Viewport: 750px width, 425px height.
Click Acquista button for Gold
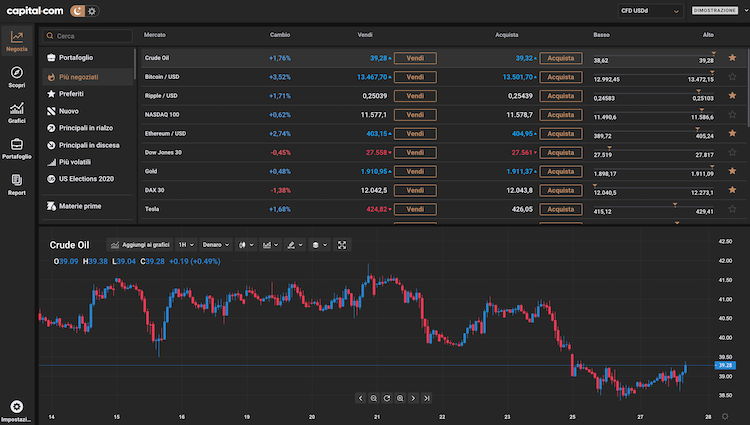point(561,171)
